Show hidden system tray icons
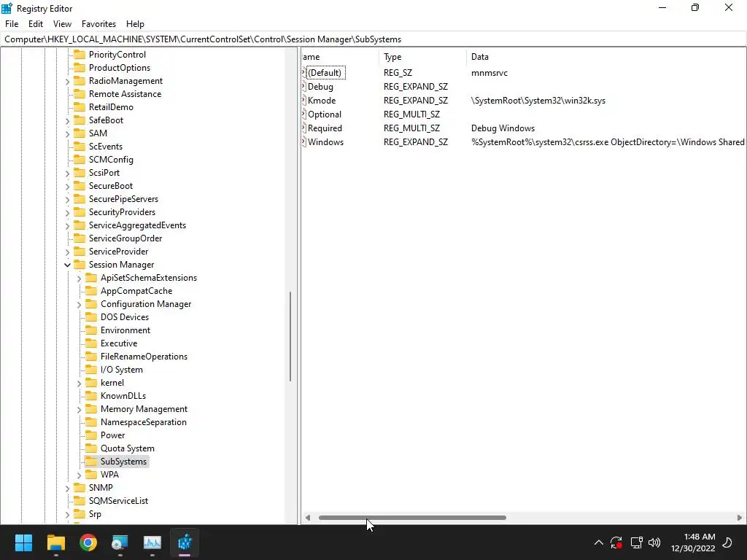 pyautogui.click(x=599, y=542)
